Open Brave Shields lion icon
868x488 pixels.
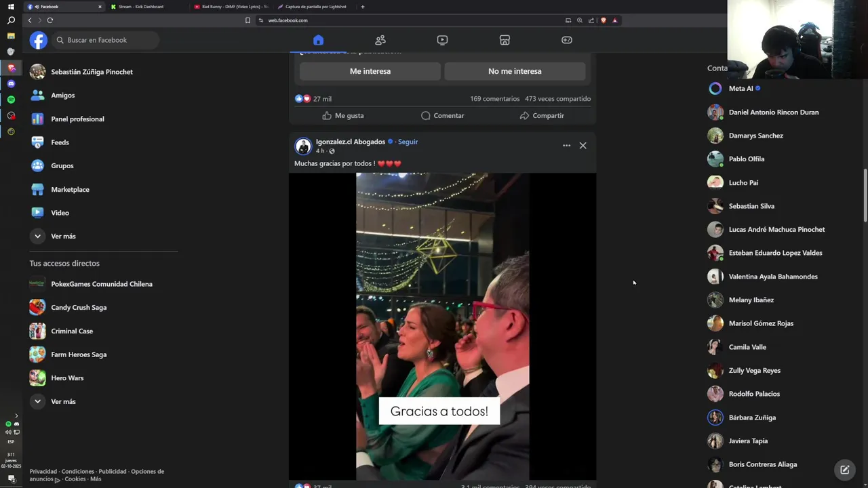(x=603, y=20)
